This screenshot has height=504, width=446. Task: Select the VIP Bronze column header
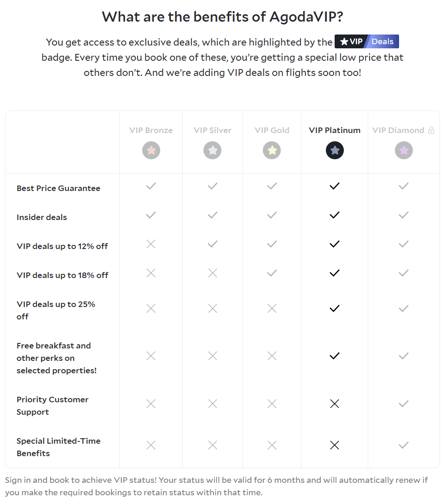(151, 130)
